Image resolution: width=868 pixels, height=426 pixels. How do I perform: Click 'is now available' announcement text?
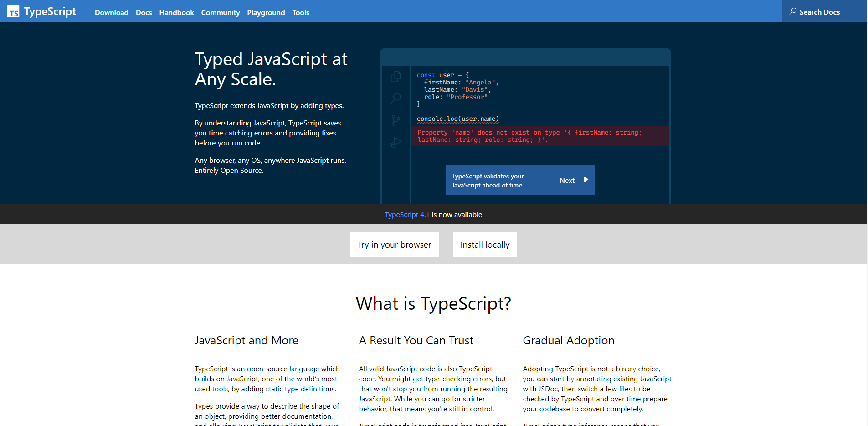[457, 214]
